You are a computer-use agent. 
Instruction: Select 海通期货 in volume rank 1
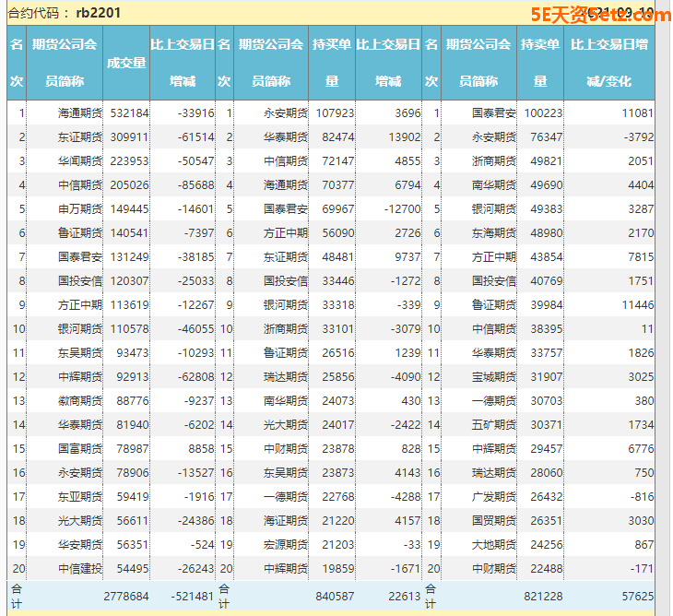79,113
